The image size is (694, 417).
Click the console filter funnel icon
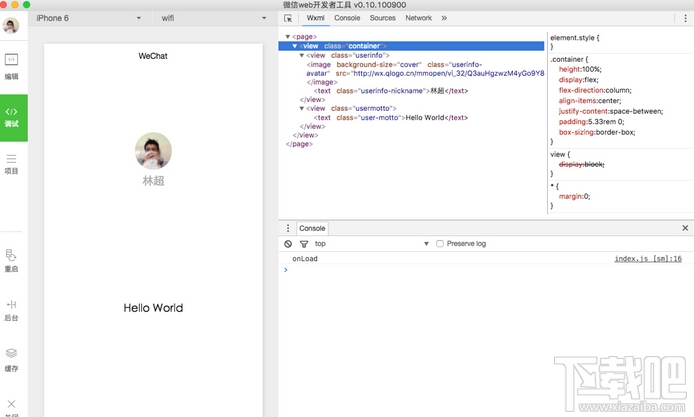(x=303, y=244)
